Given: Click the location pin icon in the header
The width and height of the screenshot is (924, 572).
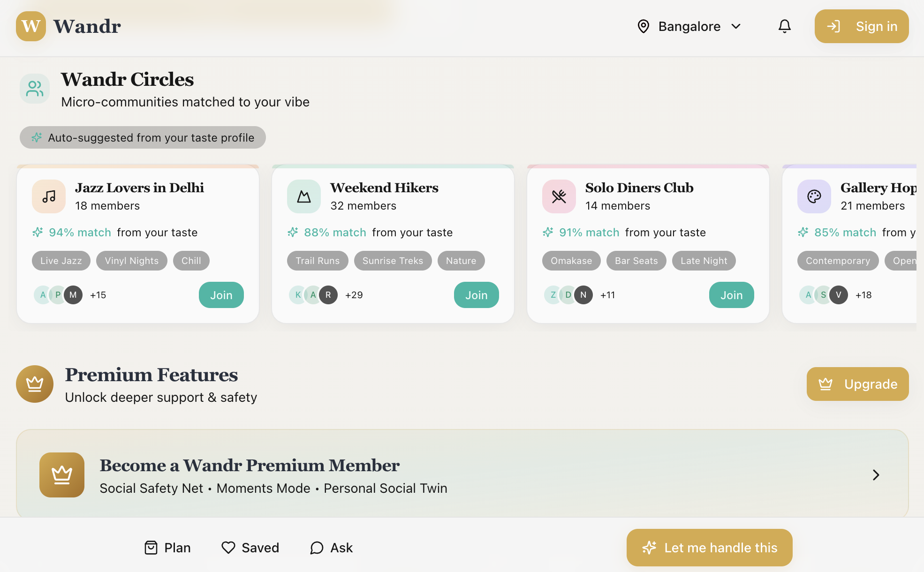Looking at the screenshot, I should coord(643,26).
